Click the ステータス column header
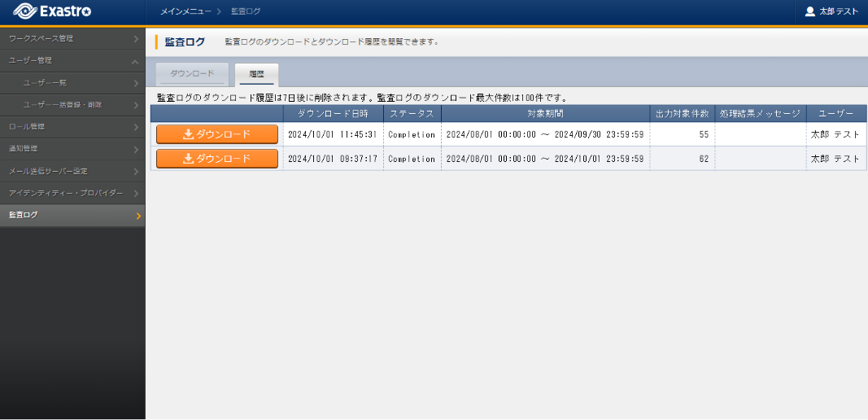 (412, 113)
